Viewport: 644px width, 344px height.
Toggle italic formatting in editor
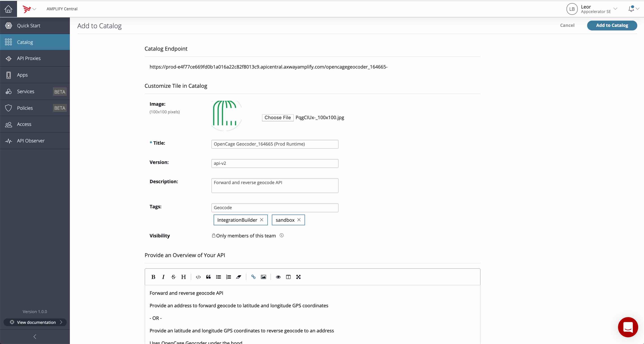[x=163, y=277]
